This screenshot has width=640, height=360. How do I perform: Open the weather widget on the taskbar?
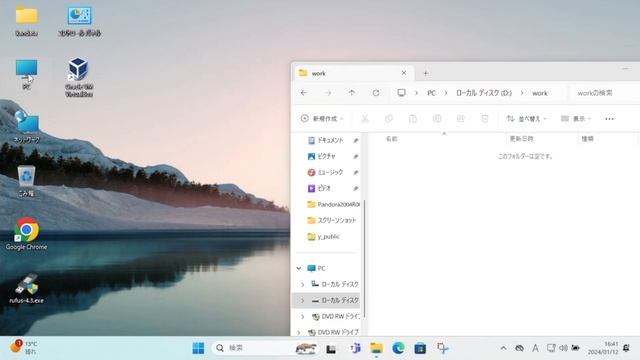click(x=24, y=347)
